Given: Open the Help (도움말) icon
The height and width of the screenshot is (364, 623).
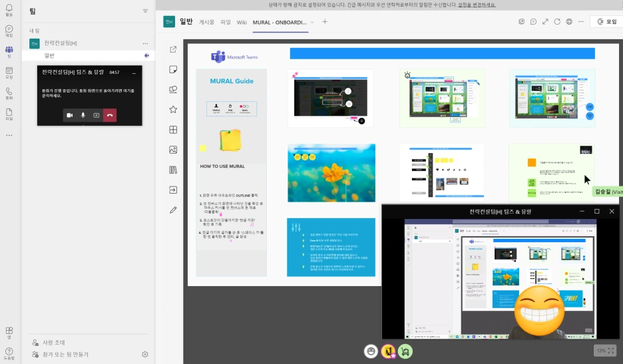Looking at the screenshot, I should click(9, 353).
